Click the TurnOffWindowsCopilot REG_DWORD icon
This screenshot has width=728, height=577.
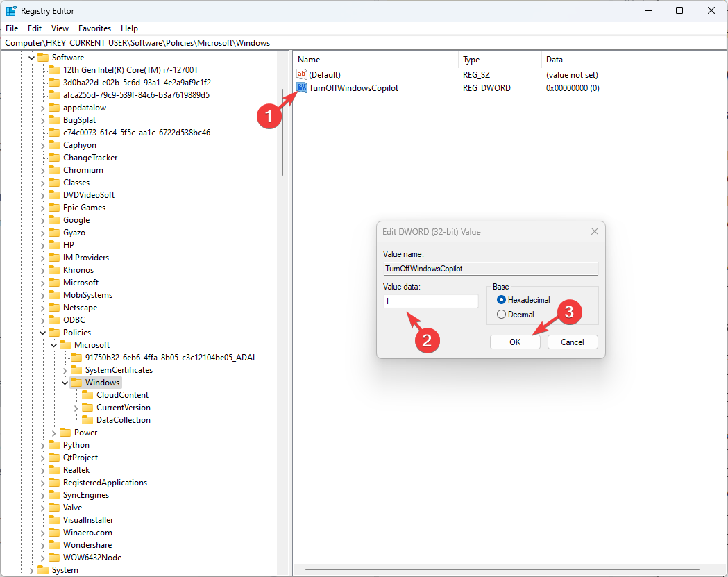coord(302,87)
